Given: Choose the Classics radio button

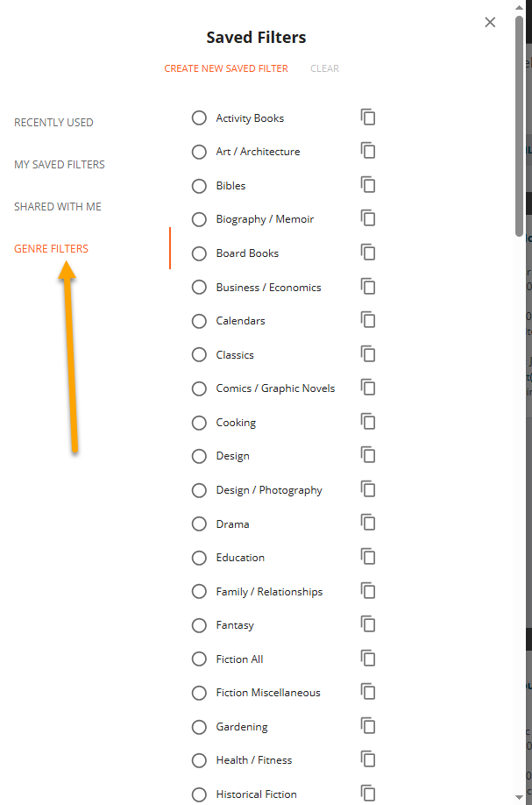Looking at the screenshot, I should click(x=199, y=355).
